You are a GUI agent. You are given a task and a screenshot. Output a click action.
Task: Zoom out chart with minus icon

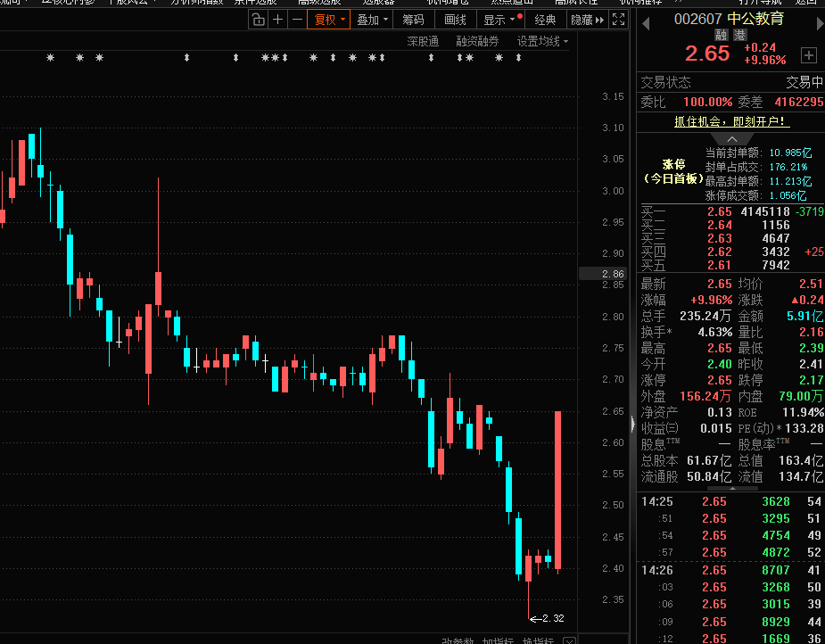tap(297, 20)
